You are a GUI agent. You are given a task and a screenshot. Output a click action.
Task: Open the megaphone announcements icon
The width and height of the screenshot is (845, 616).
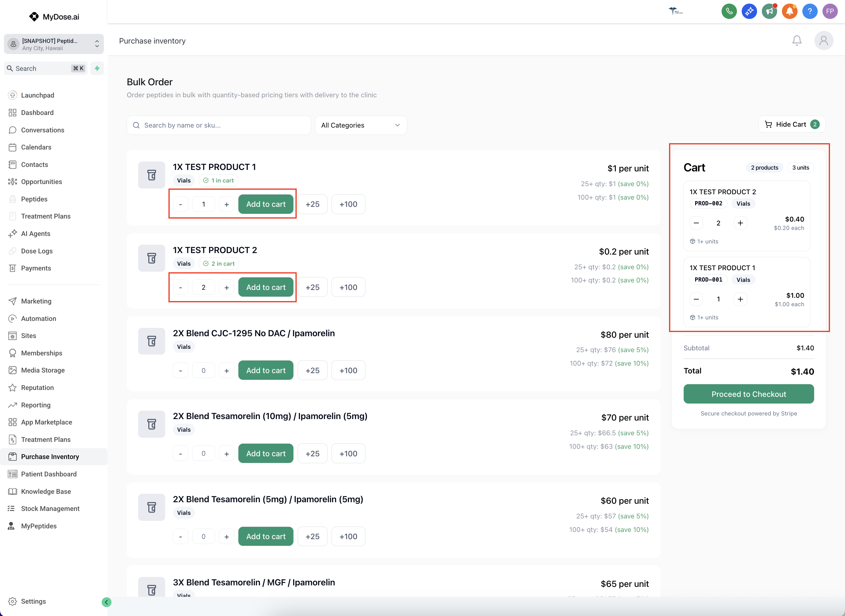(769, 11)
